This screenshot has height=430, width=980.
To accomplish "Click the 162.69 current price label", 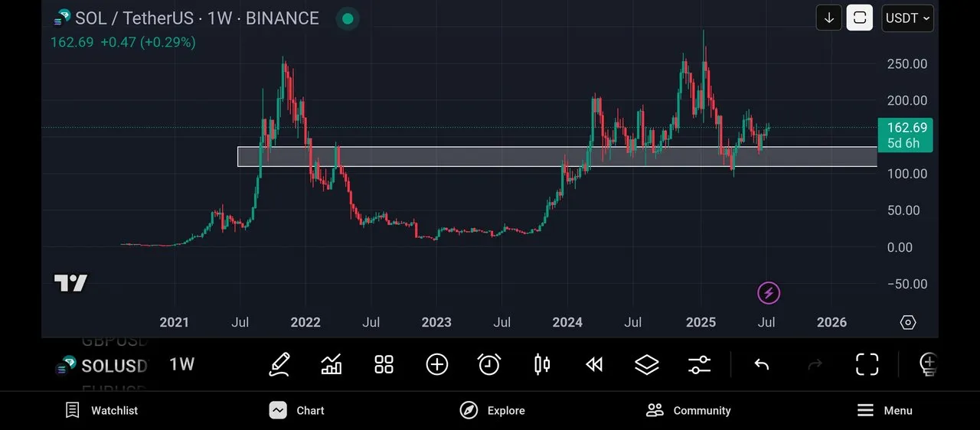I will (x=906, y=135).
